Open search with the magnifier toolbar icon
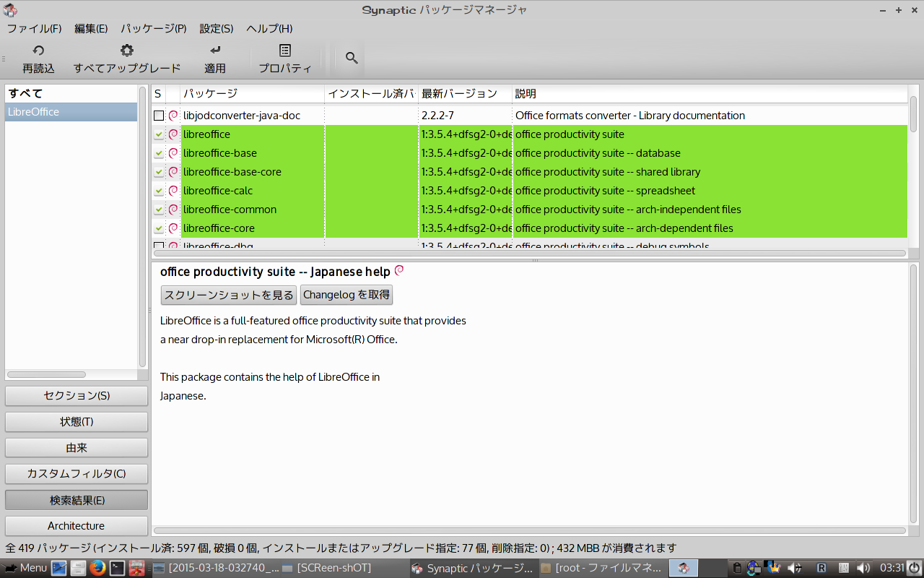 tap(352, 58)
